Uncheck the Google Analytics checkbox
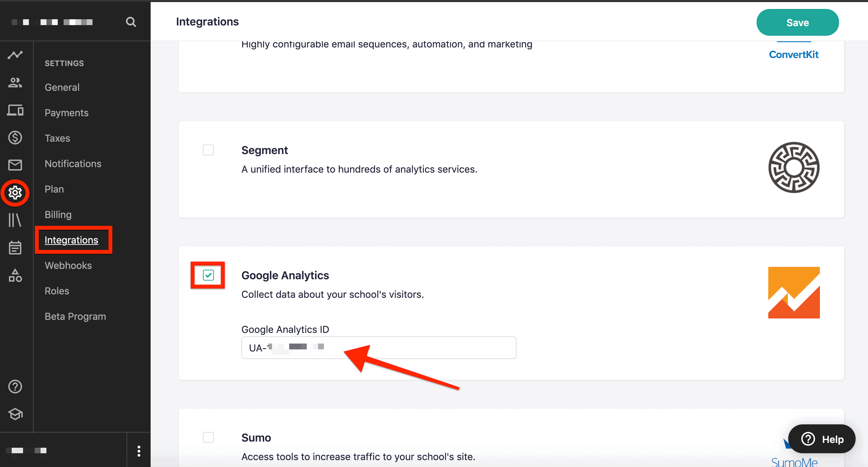 [x=208, y=275]
